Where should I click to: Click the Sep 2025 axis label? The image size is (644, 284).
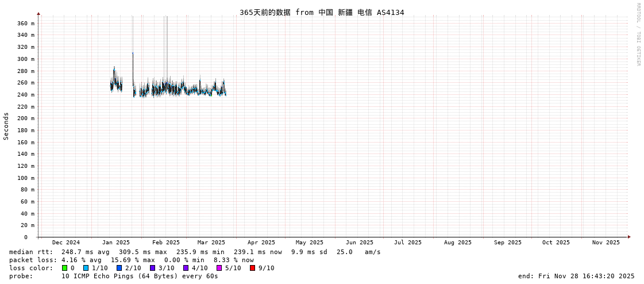[508, 243]
